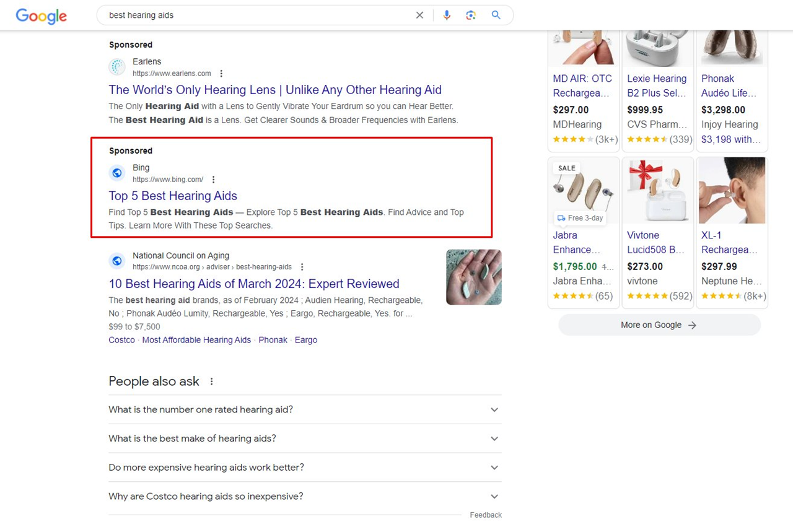Click the Free 3-day shipping badge
Screen dimensions: 793x532
pyautogui.click(x=580, y=218)
